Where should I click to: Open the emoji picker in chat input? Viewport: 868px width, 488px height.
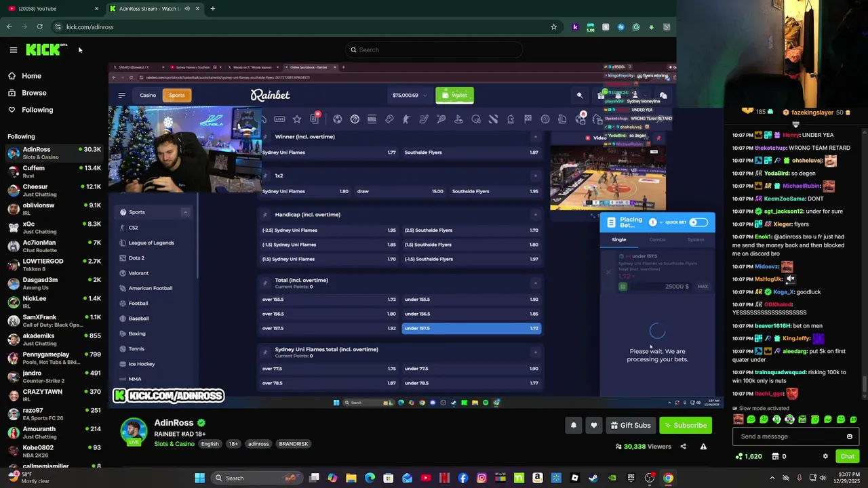pos(849,436)
